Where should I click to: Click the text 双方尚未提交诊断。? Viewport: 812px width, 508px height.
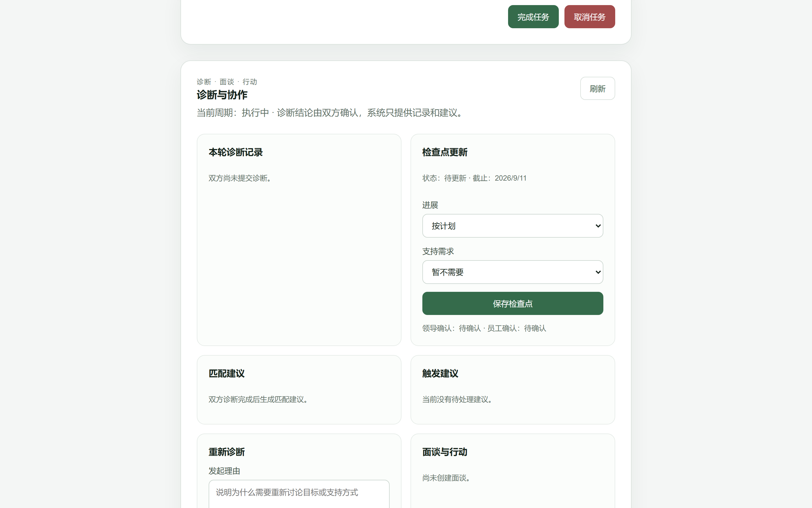click(240, 178)
